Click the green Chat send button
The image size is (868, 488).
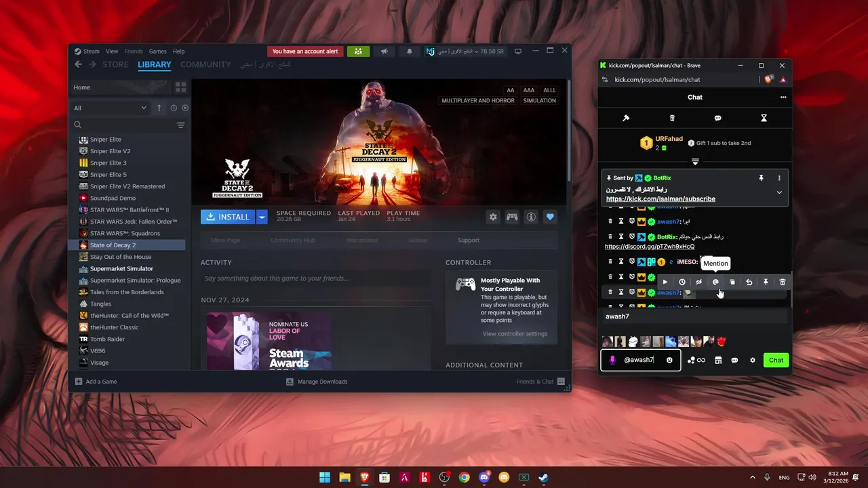tap(776, 360)
